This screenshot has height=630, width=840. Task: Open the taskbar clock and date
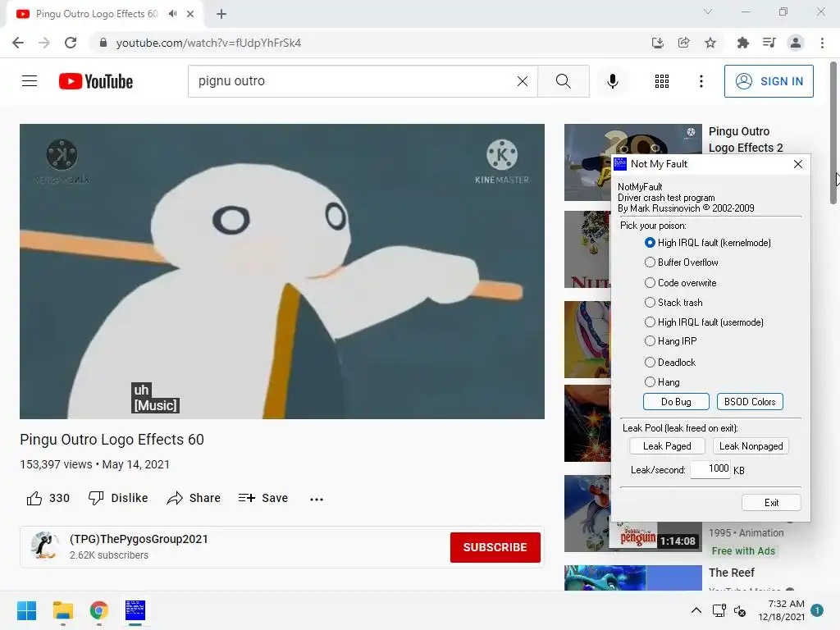[x=781, y=610]
